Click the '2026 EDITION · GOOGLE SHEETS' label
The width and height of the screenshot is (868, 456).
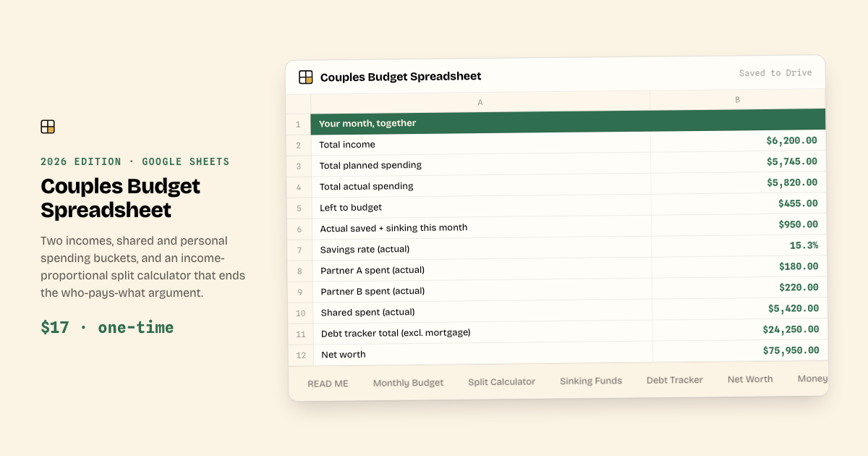point(135,161)
